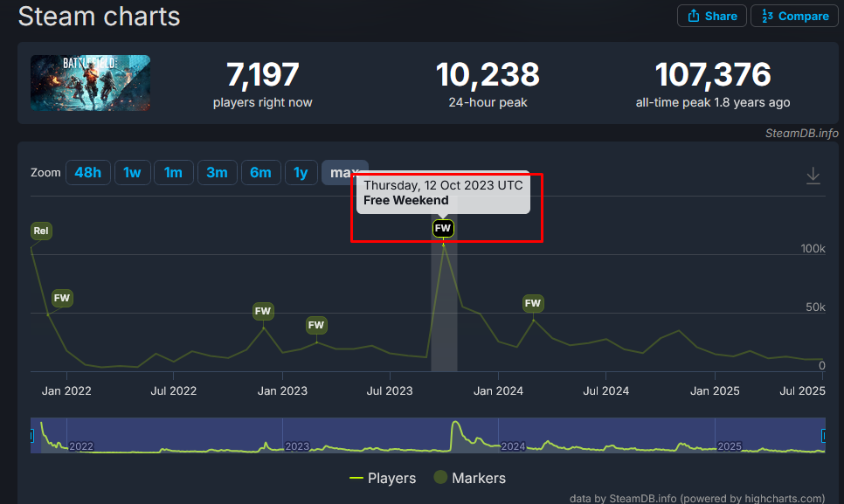Open the Compare button
Viewport: 844px width, 504px height.
(x=794, y=16)
